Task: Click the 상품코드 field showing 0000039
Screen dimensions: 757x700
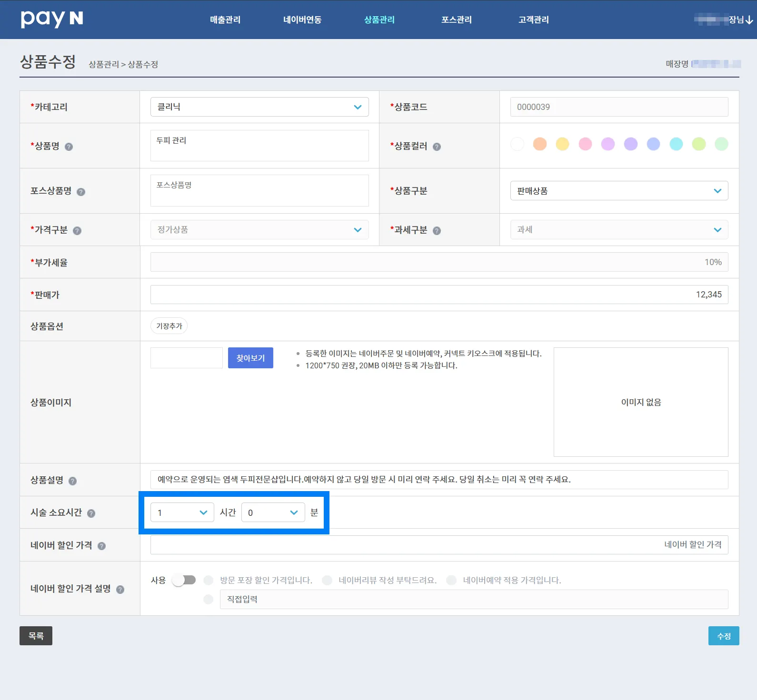Action: [x=619, y=107]
